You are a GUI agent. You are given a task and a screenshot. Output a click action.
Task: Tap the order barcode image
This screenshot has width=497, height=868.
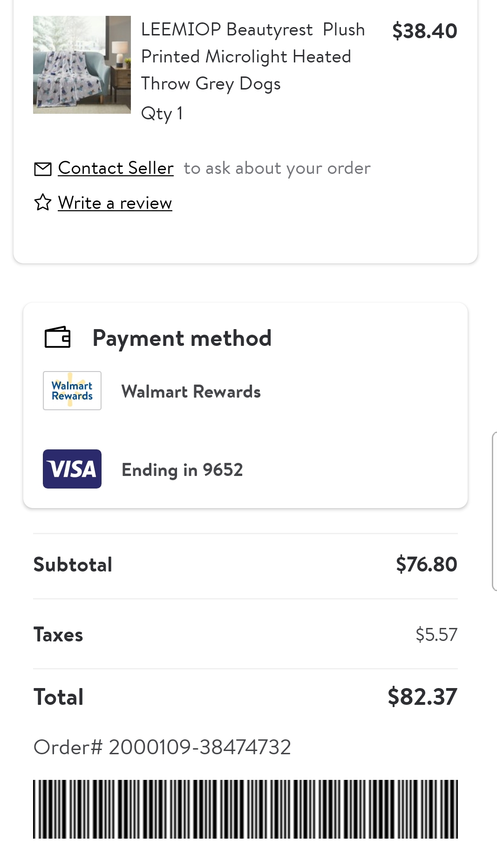245,809
